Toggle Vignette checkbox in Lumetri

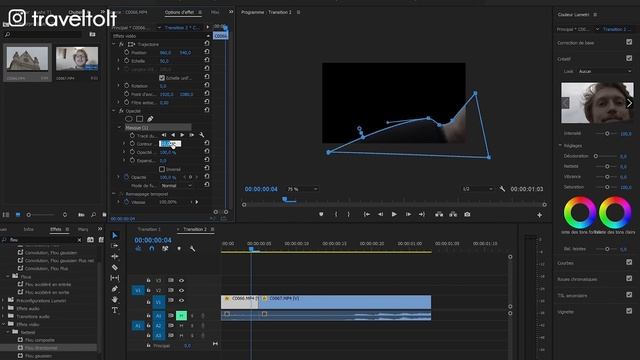[629, 311]
